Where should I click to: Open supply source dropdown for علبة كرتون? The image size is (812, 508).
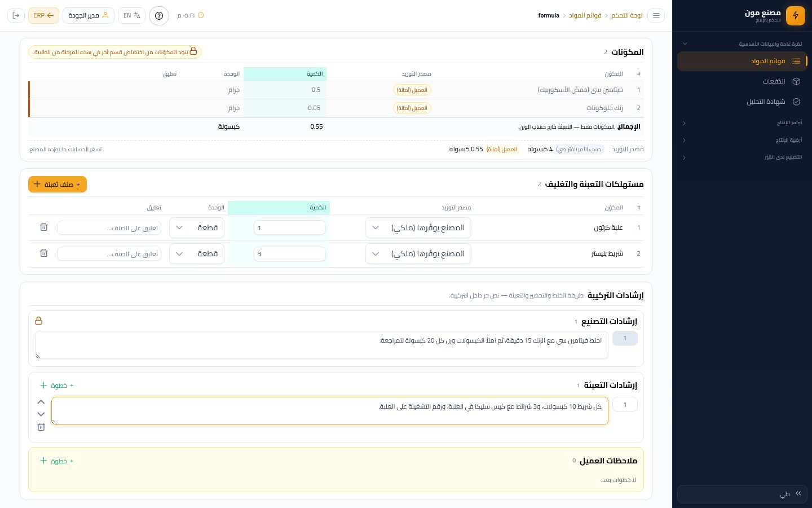tap(418, 227)
